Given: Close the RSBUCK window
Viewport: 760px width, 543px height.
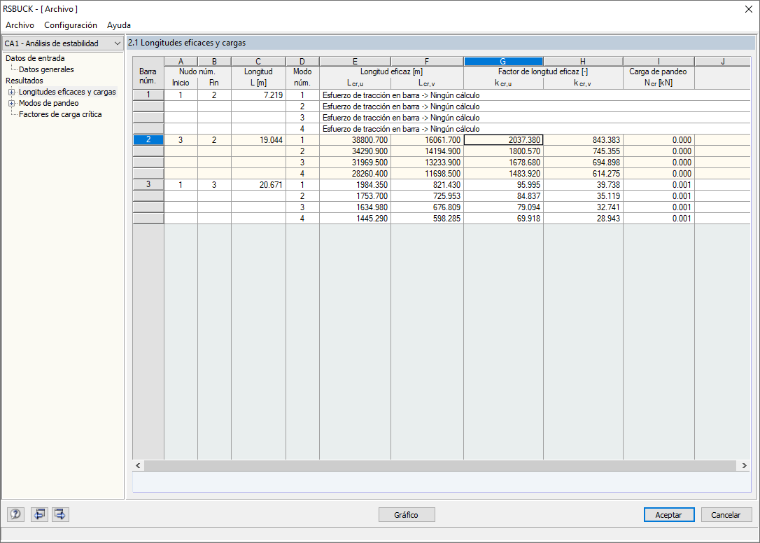Looking at the screenshot, I should [748, 9].
